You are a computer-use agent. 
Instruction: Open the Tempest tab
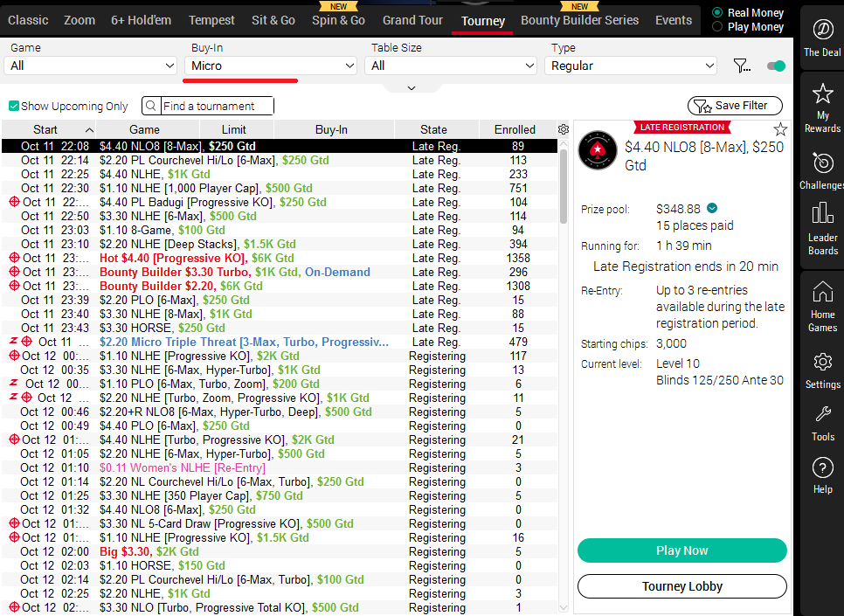(x=211, y=20)
